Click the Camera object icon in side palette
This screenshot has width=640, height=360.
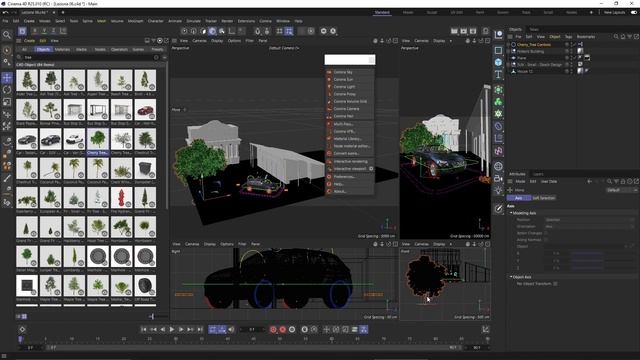tap(498, 178)
